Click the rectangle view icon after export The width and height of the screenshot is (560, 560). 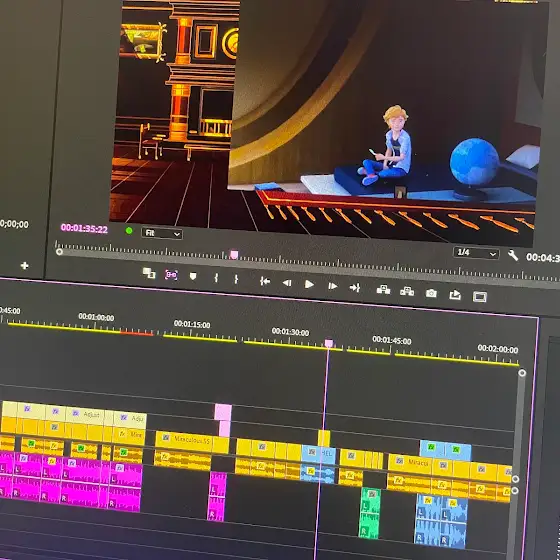[x=480, y=297]
